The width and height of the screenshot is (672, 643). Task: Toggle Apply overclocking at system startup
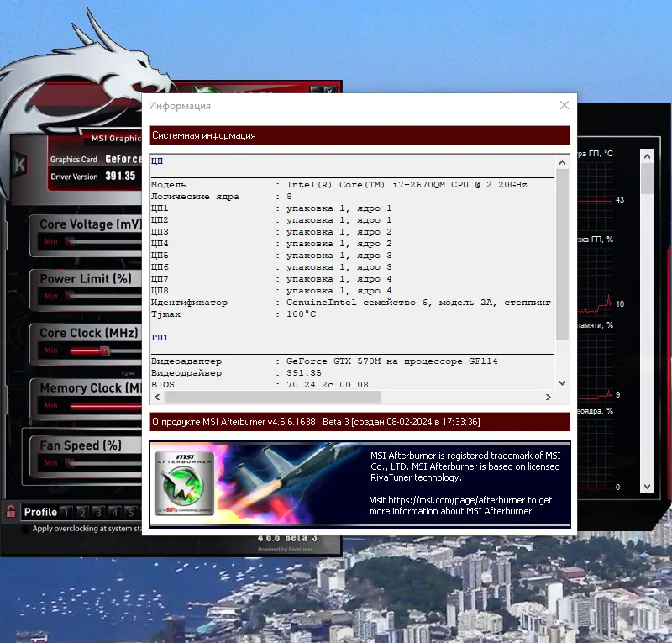pos(26,529)
